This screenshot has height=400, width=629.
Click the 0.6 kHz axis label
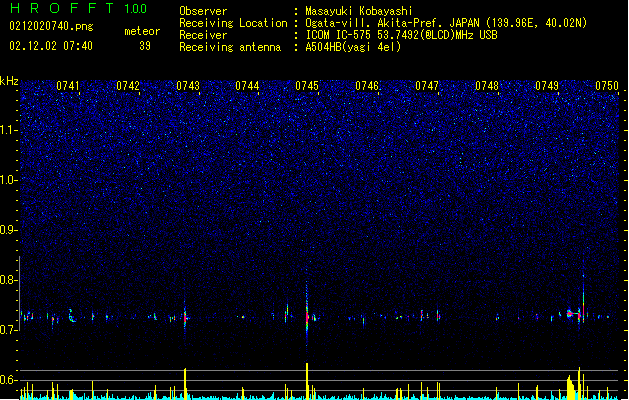9,380
